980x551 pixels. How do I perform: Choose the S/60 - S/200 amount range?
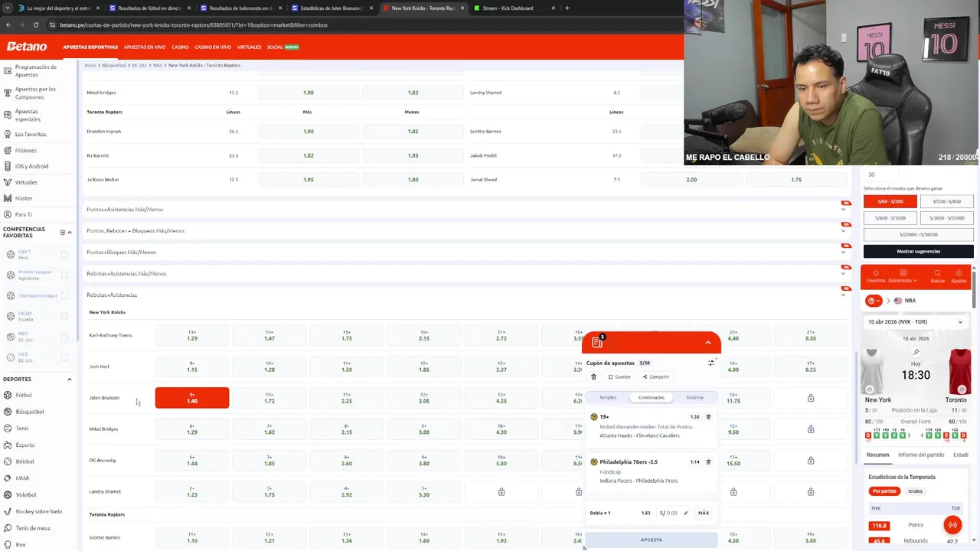[x=890, y=201]
